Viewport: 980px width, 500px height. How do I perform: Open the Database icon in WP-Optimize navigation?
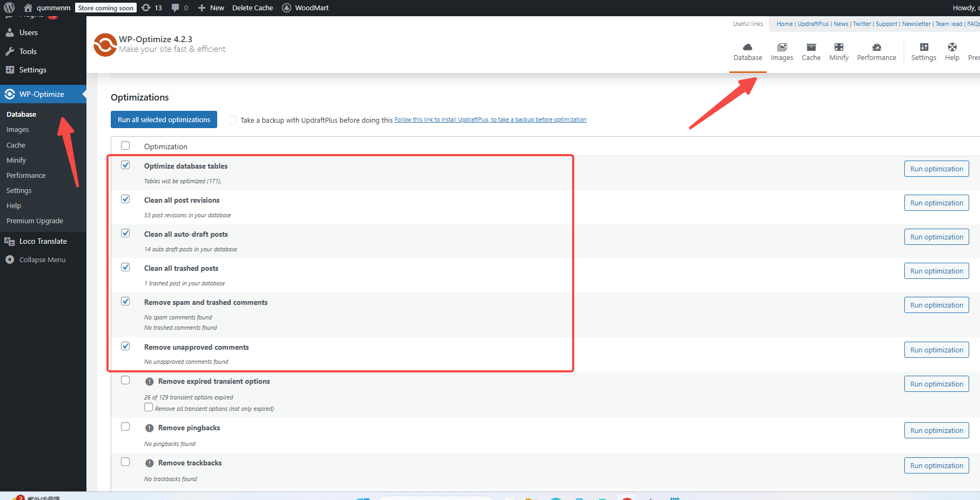click(748, 51)
